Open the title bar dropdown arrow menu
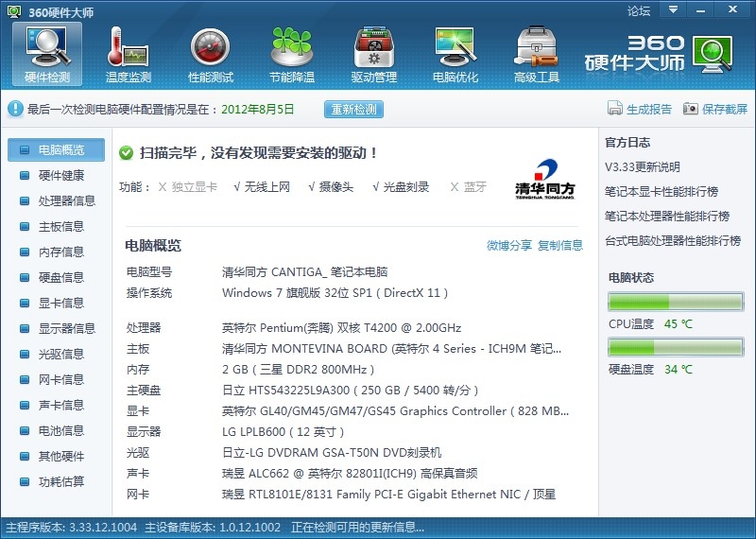This screenshot has height=539, width=756. point(673,9)
